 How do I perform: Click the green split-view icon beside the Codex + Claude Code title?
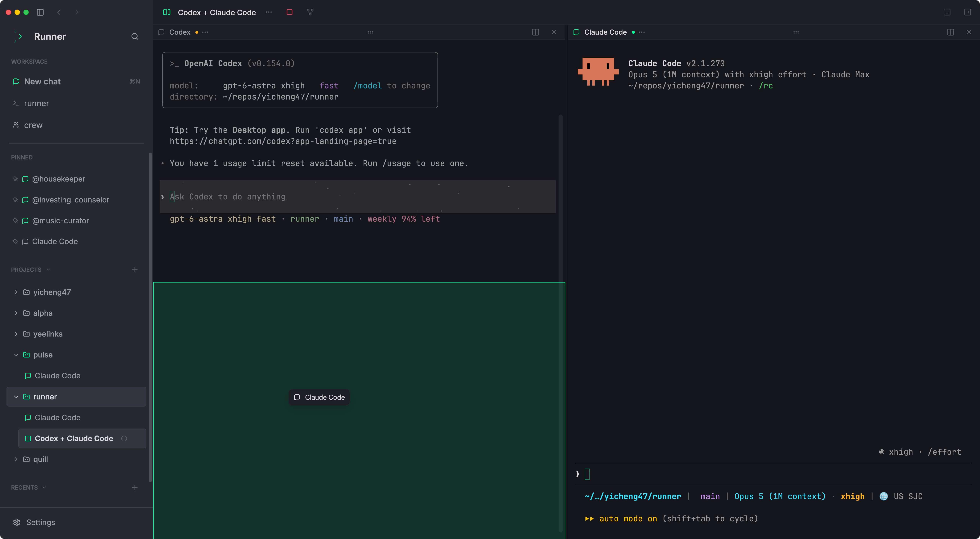[x=167, y=12]
